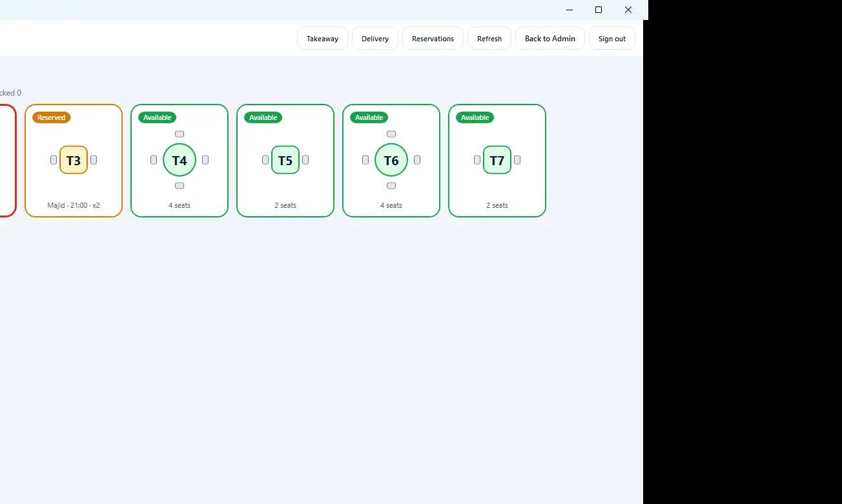Open the Reservations list
This screenshot has height=504, width=842.
(x=433, y=39)
